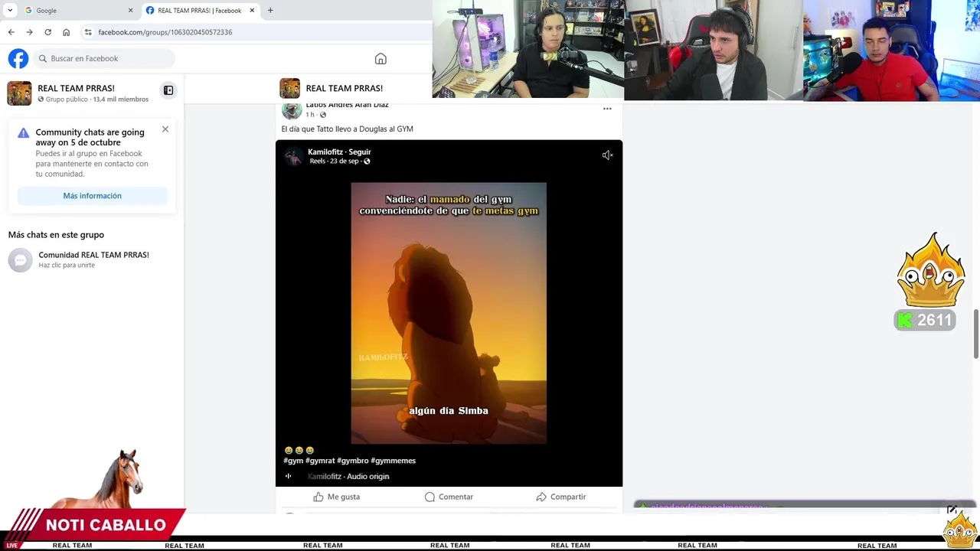Join Comunidad REAL TEAM PRRAS chat
This screenshot has width=980, height=551.
click(x=93, y=259)
